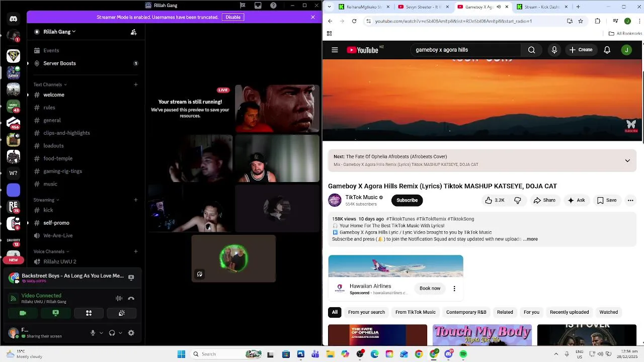This screenshot has height=362, width=644.
Task: Open a new Chrome tab
Action: click(578, 7)
